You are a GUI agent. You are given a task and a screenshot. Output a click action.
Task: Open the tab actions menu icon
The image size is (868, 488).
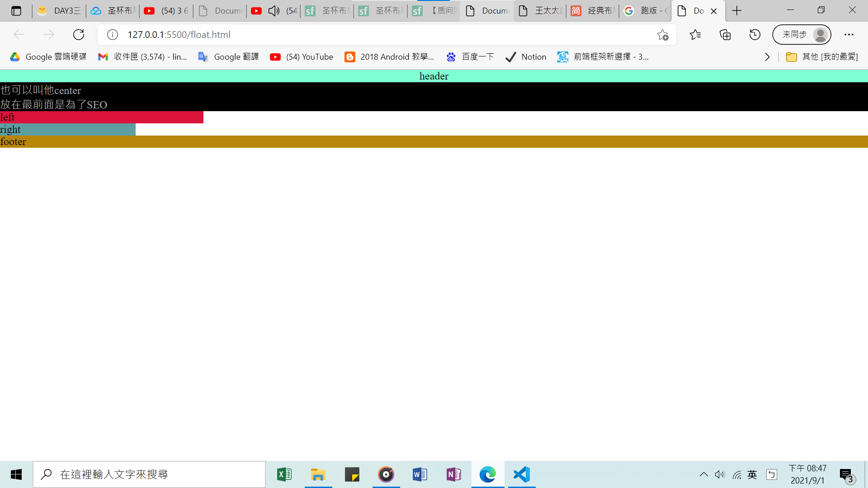[16, 11]
